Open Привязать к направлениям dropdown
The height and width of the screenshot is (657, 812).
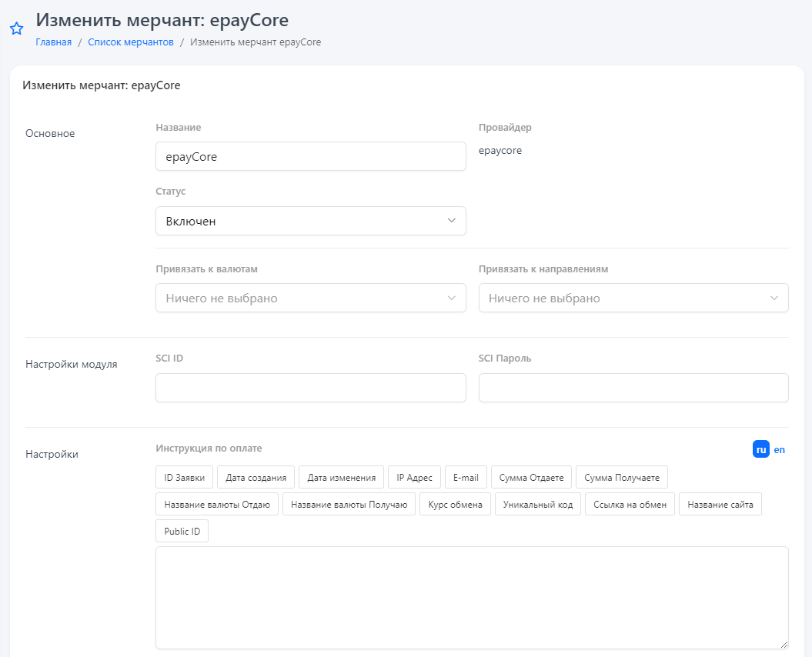[633, 298]
